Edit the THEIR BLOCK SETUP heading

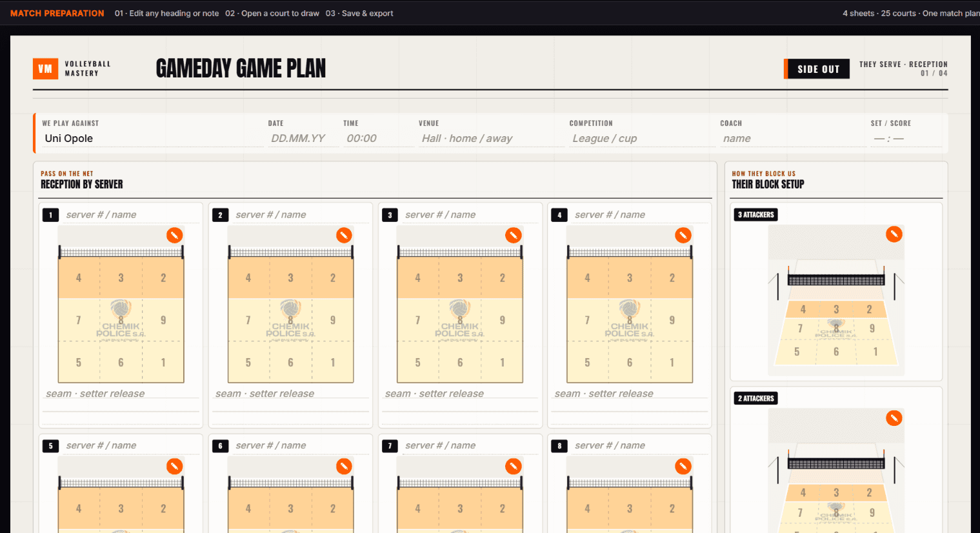[768, 185]
